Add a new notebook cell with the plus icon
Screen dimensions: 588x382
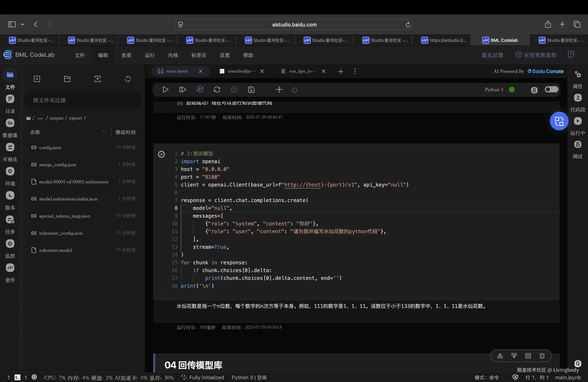click(x=279, y=89)
